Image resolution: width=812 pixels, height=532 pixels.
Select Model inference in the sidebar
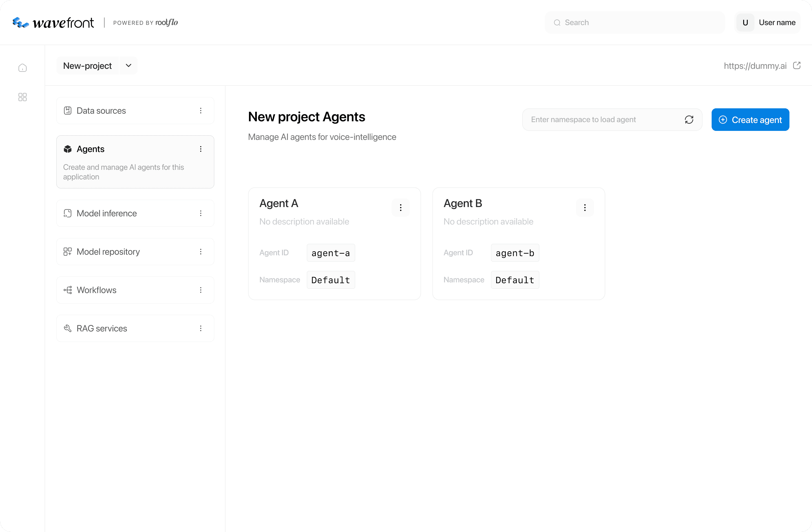(x=107, y=213)
